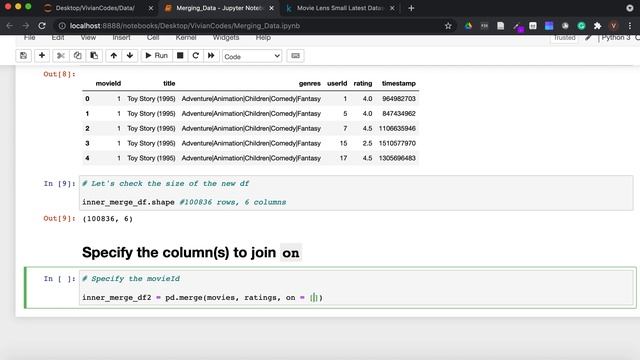This screenshot has width=640, height=360.
Task: Interrupt the kernel with the stop icon
Action: [x=180, y=56]
